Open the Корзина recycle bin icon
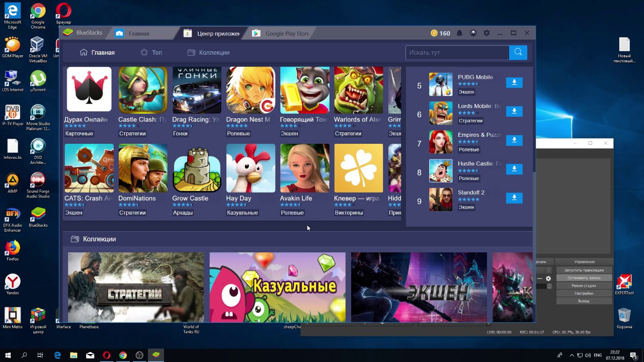Image resolution: width=644 pixels, height=362 pixels. pos(624,318)
